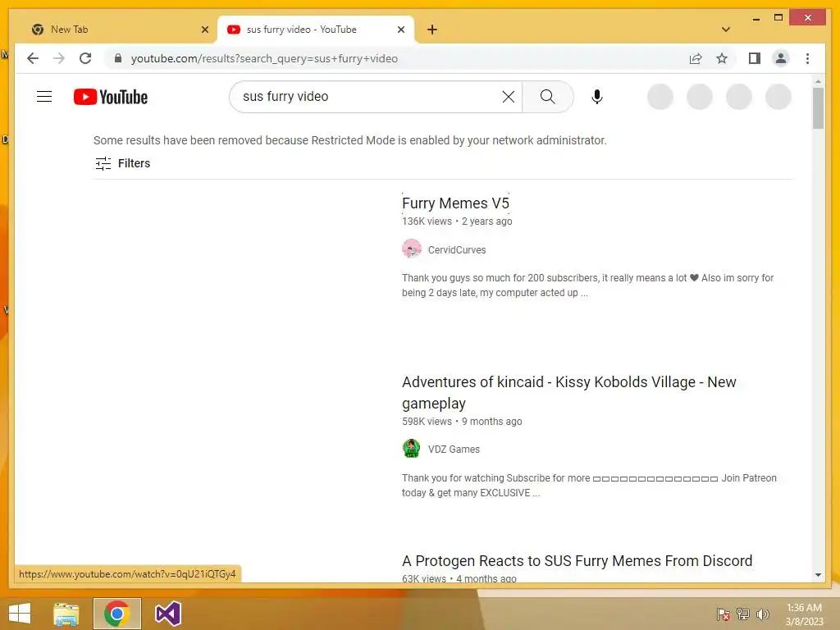Open the Windows Start button

pyautogui.click(x=20, y=614)
